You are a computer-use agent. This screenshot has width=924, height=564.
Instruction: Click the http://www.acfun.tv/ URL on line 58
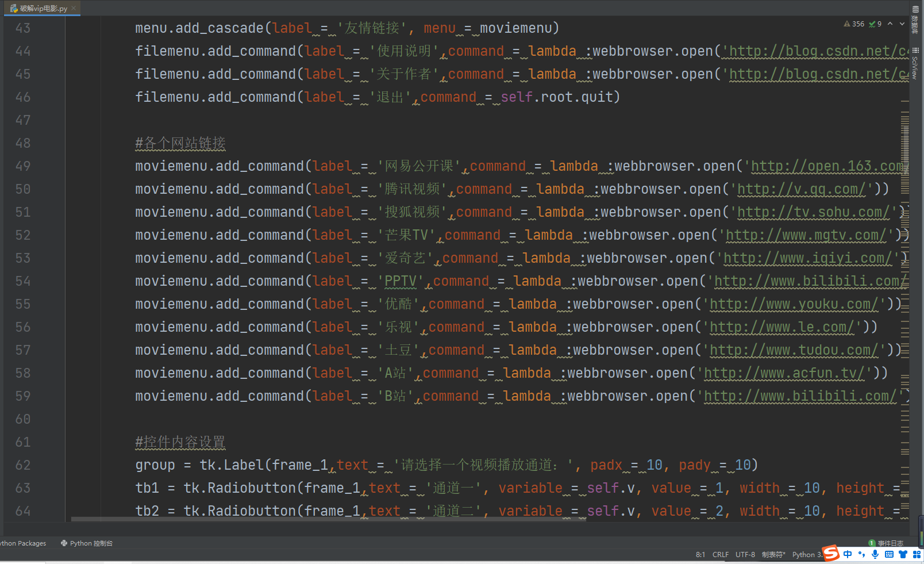pyautogui.click(x=784, y=373)
